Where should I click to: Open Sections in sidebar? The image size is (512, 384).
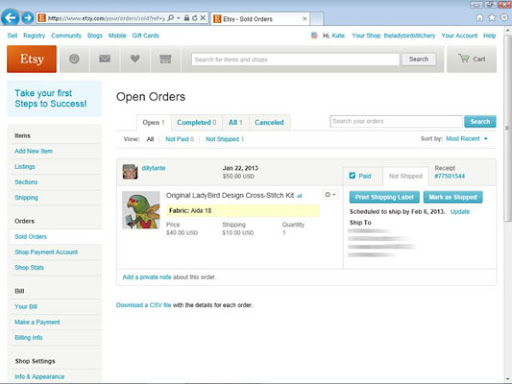pos(26,182)
